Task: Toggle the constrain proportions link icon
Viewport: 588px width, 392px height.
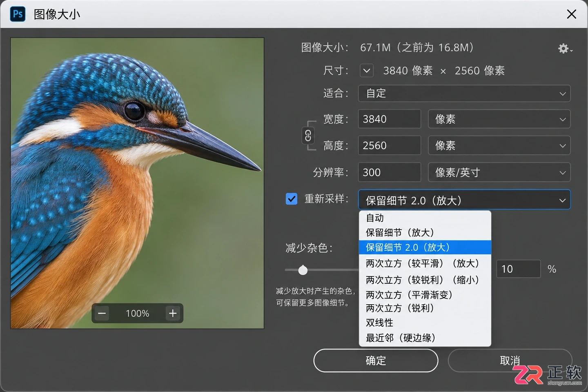Action: click(308, 136)
